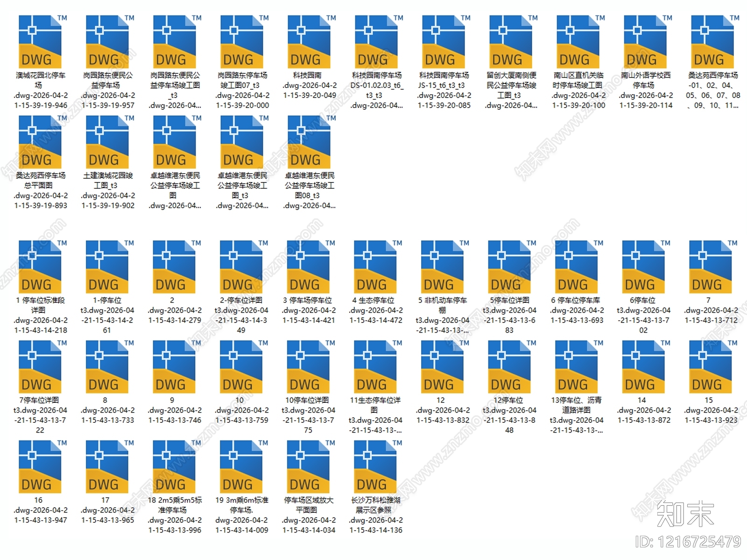This screenshot has height=560, width=747.
Task: Choose the 南山外语学校西停车场 DWG icon
Action: tap(645, 42)
